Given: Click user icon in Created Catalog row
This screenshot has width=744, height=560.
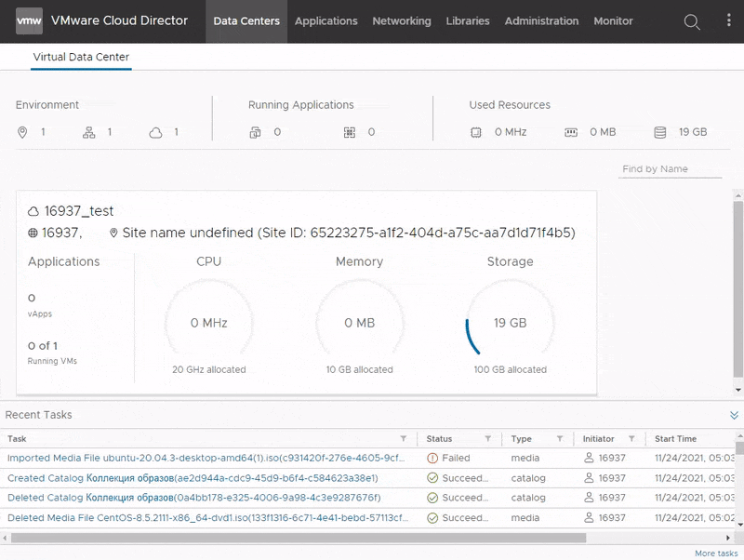Looking at the screenshot, I should tap(589, 477).
